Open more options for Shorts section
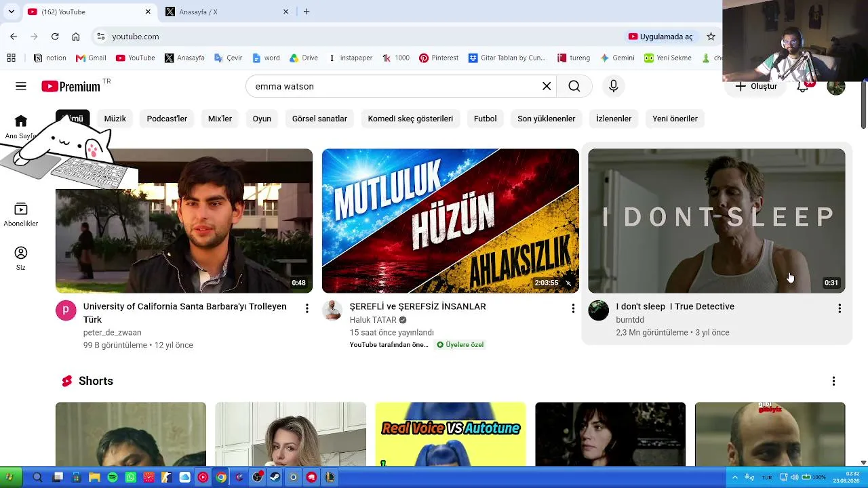Viewport: 868px width, 488px height. 833,382
